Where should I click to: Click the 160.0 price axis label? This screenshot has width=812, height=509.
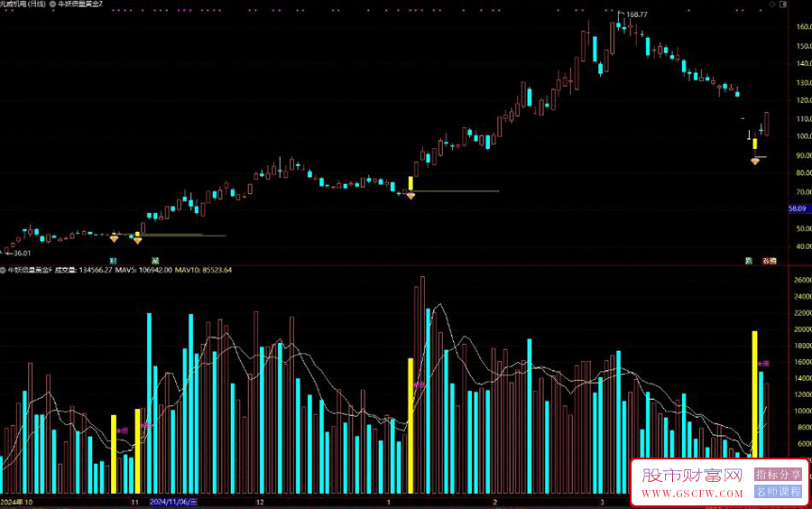click(x=804, y=26)
